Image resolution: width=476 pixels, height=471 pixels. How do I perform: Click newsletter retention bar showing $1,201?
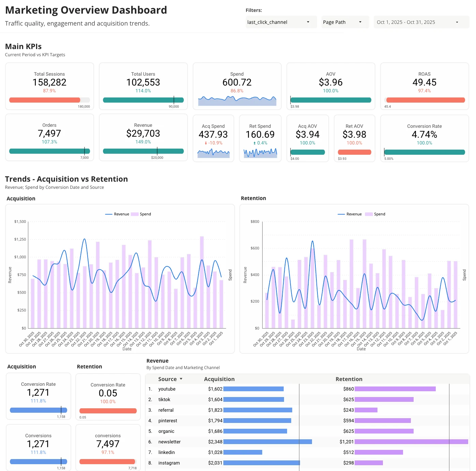(411, 442)
